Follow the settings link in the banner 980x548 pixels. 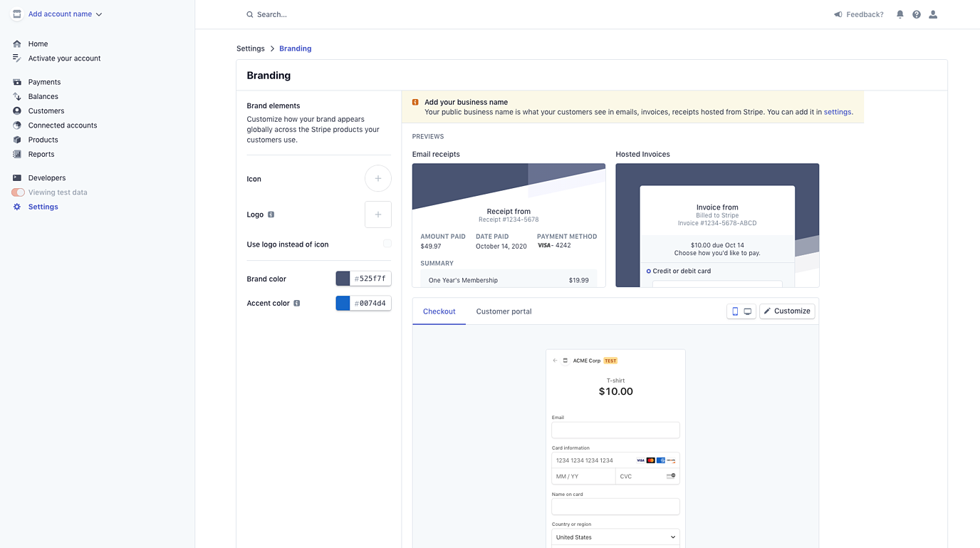coord(837,112)
